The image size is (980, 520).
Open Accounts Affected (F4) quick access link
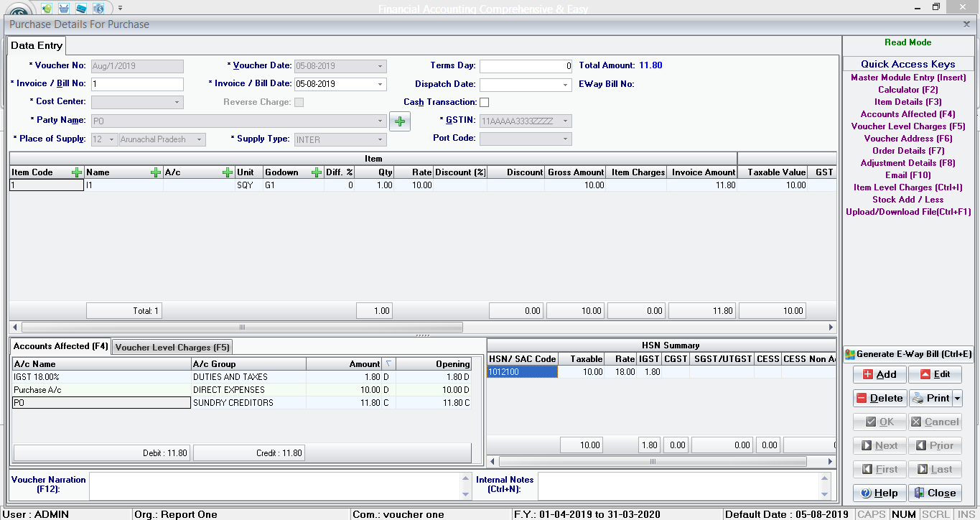pyautogui.click(x=908, y=114)
